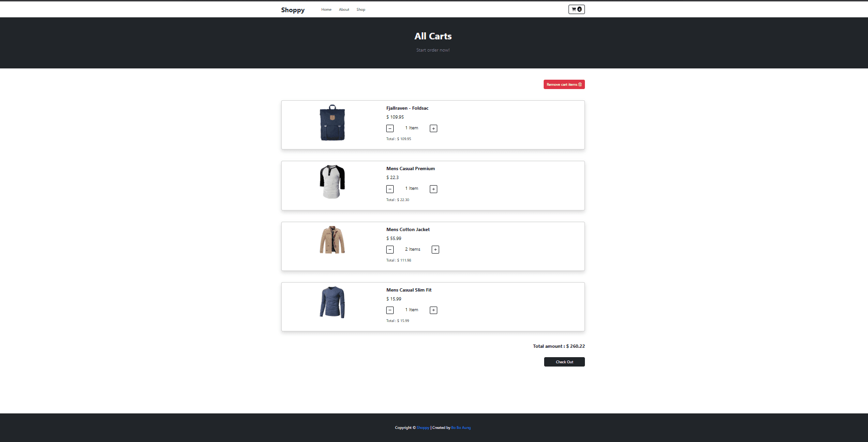Click minus icon for Mens Casual Slim Fit
Image resolution: width=868 pixels, height=442 pixels.
(x=389, y=310)
